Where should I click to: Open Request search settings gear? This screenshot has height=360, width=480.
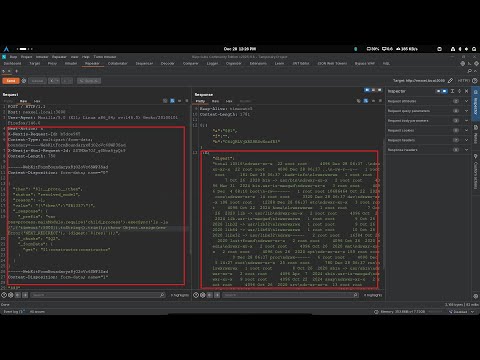(11, 295)
